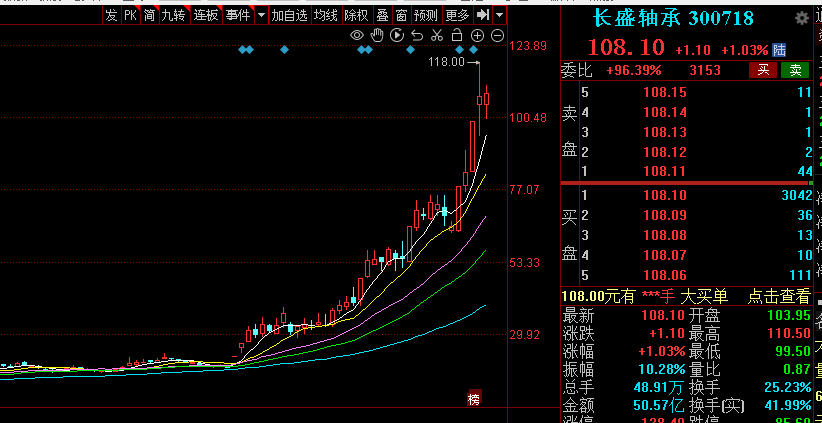The width and height of the screenshot is (822, 423).
Task: Select the hand pan tool
Action: pos(377,35)
